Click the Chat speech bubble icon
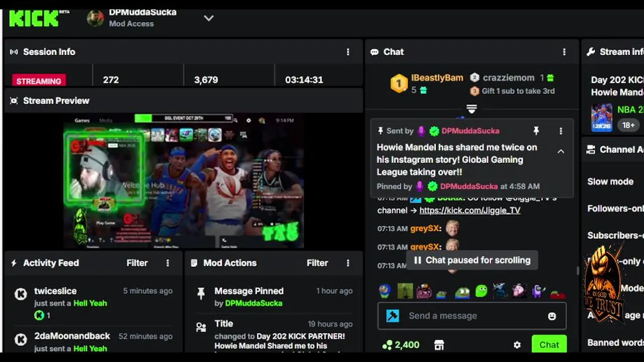The height and width of the screenshot is (362, 644). pyautogui.click(x=374, y=52)
